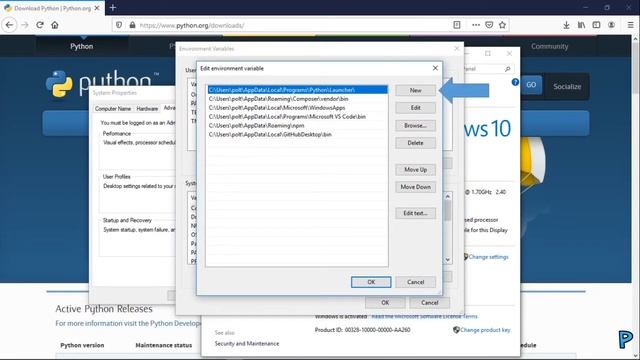
Task: Open Community in site top navigation
Action: pyautogui.click(x=549, y=46)
